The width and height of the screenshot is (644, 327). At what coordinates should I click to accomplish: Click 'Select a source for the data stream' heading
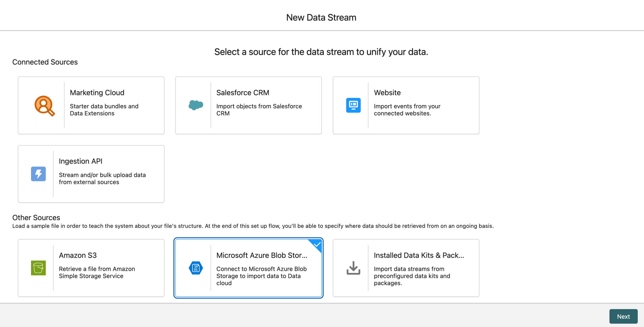[x=321, y=52]
